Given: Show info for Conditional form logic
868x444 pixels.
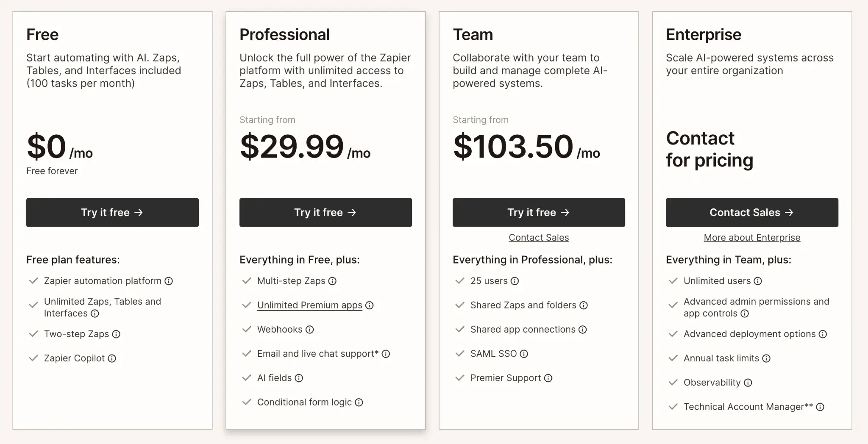Looking at the screenshot, I should coord(359,402).
